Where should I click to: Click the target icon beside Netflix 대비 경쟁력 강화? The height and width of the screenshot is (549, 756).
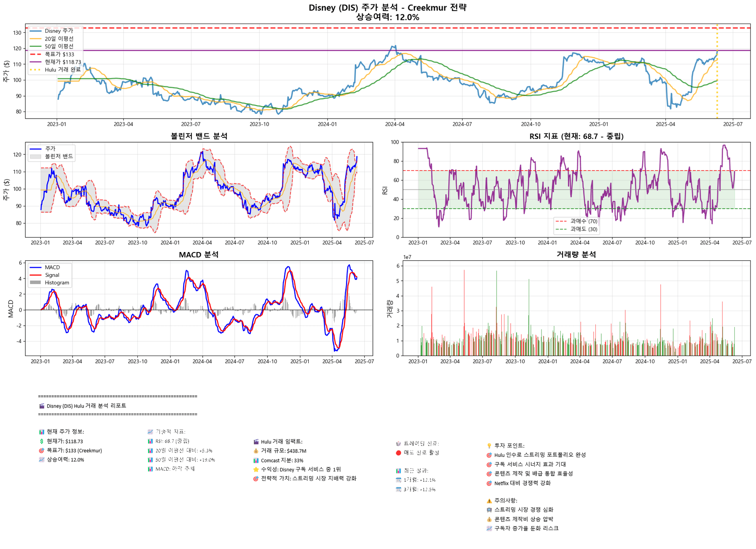point(489,483)
